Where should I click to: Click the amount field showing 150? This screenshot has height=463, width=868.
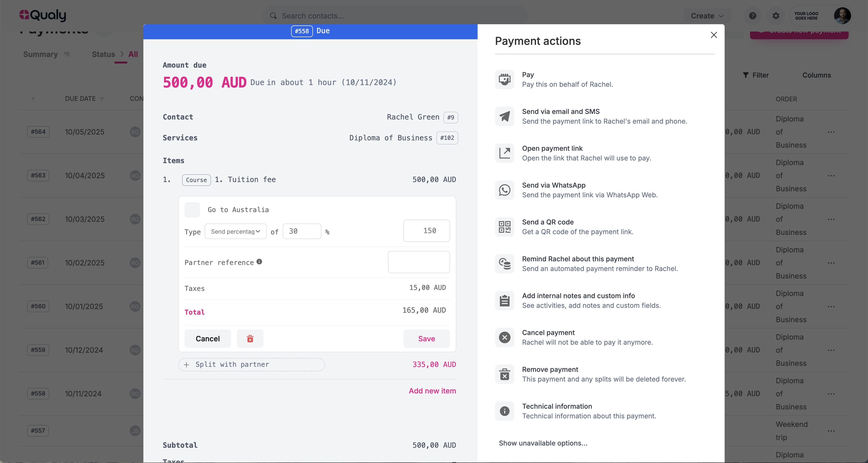(x=426, y=231)
